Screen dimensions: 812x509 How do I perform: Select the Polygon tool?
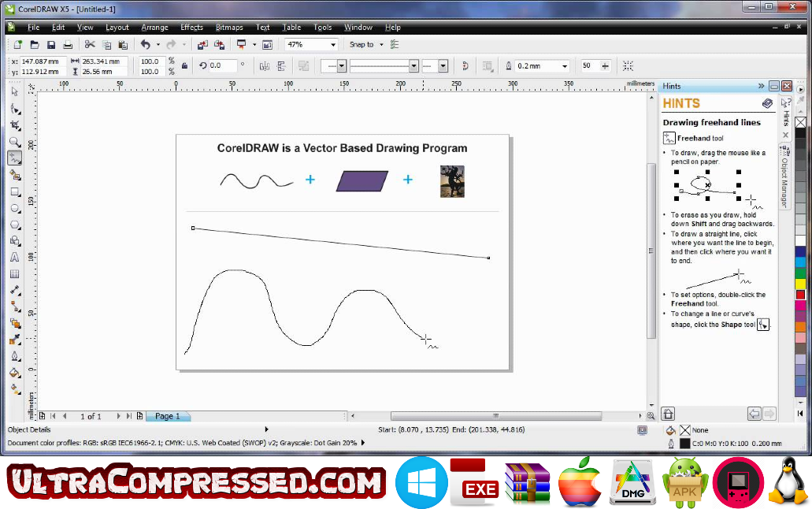click(15, 225)
